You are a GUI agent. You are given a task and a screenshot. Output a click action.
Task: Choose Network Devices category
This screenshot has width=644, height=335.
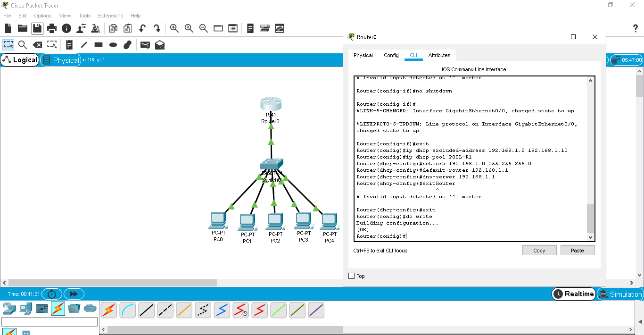tap(9, 309)
